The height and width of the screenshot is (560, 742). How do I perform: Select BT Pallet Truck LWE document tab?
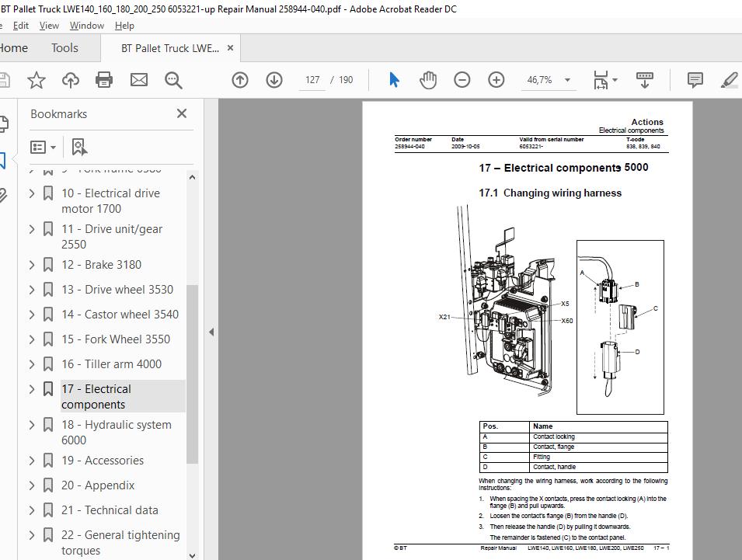[x=170, y=48]
